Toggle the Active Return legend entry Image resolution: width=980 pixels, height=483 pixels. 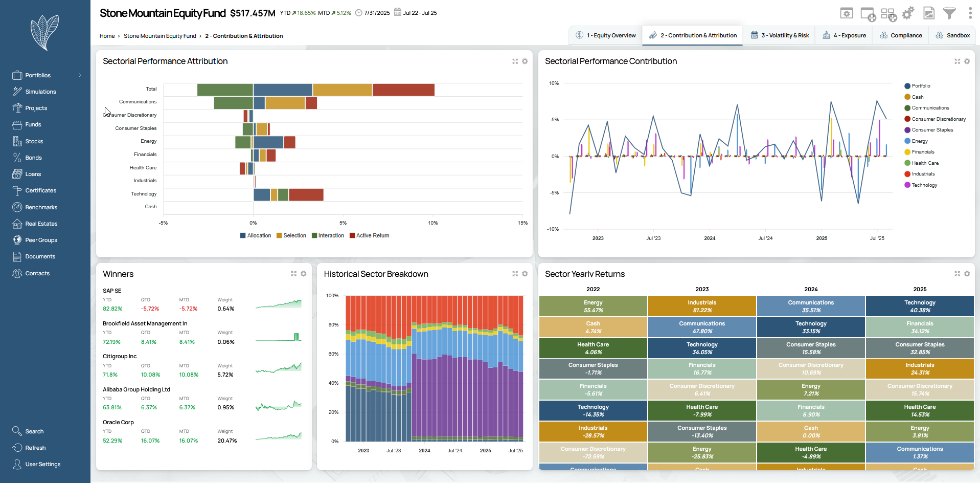pos(370,236)
